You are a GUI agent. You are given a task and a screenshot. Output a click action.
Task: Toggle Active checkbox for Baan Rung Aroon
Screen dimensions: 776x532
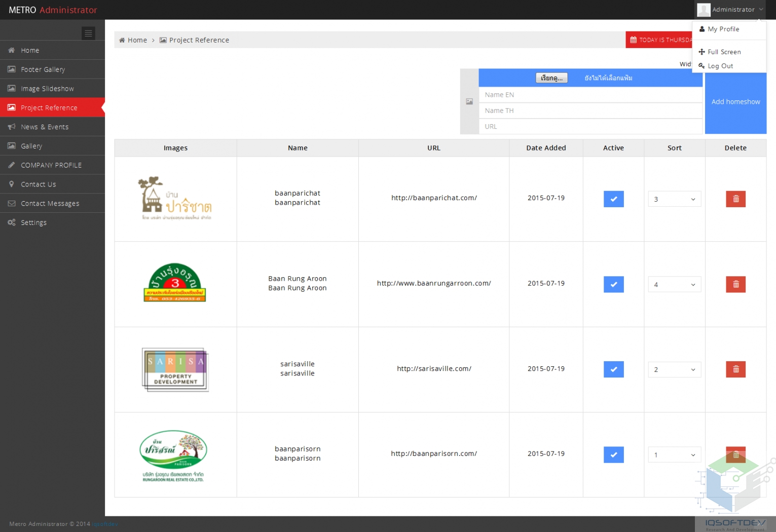613,284
